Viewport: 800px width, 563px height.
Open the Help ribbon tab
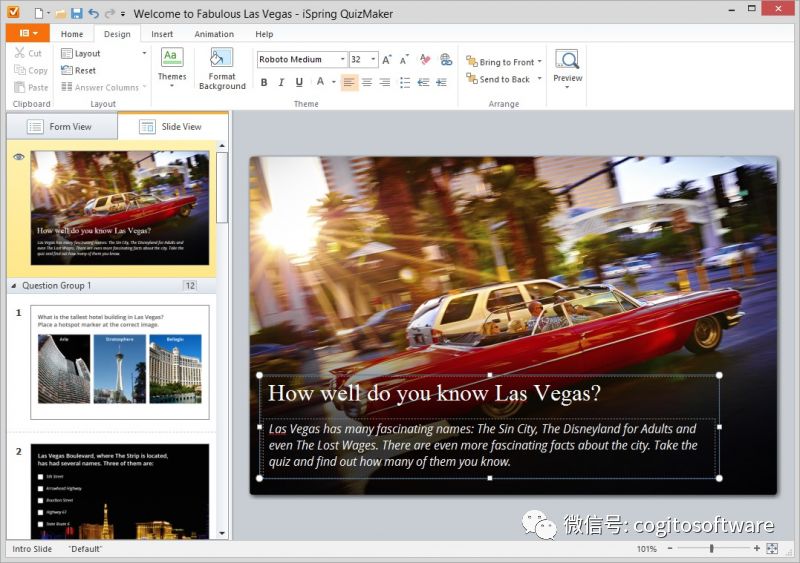tap(264, 34)
